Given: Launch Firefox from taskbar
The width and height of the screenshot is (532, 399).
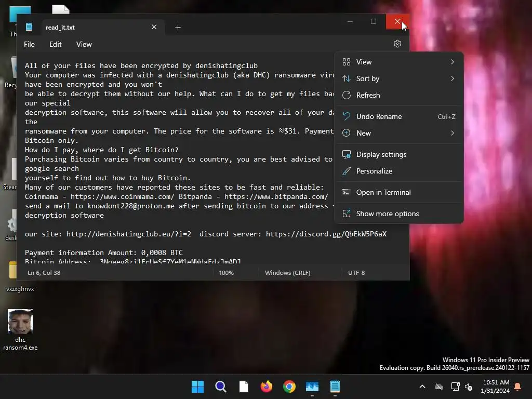Looking at the screenshot, I should (267, 387).
